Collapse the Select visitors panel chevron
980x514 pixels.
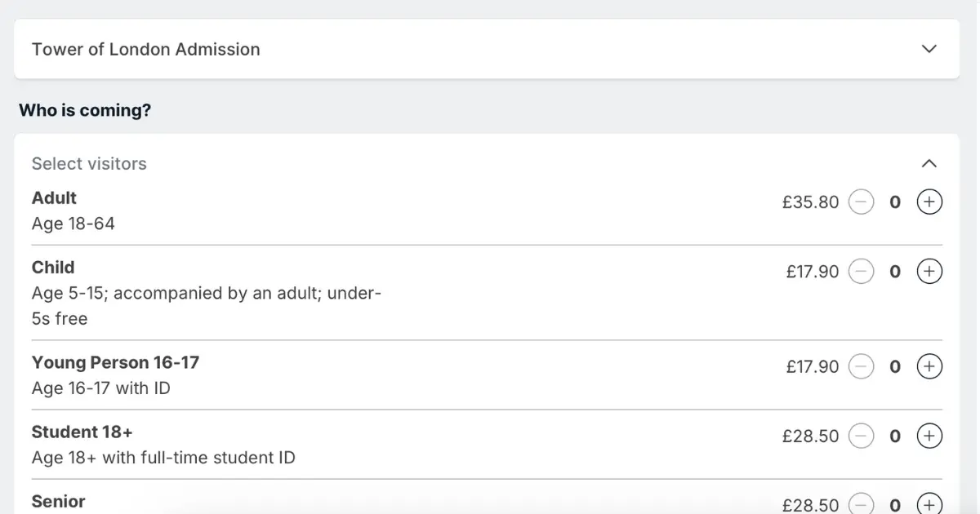coord(929,163)
